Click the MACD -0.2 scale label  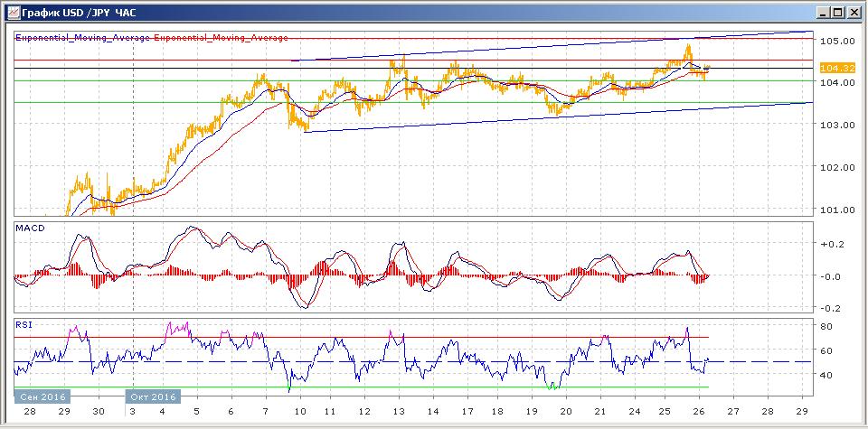(828, 308)
